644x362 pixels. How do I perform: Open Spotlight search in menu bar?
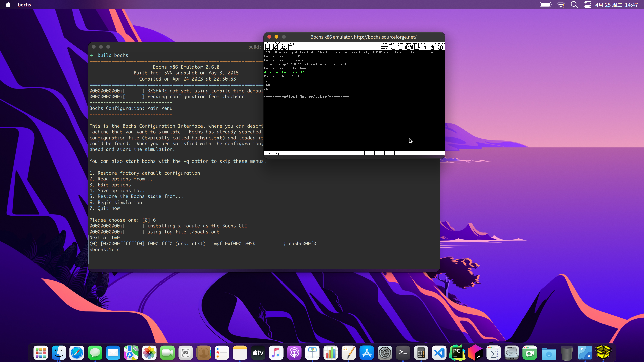[x=574, y=5]
